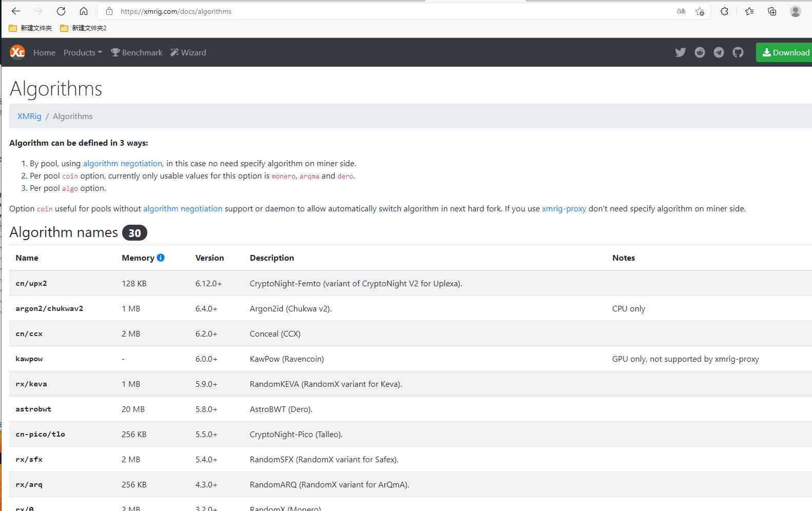This screenshot has width=812, height=511.
Task: Open the favorites list icon
Action: 749,11
